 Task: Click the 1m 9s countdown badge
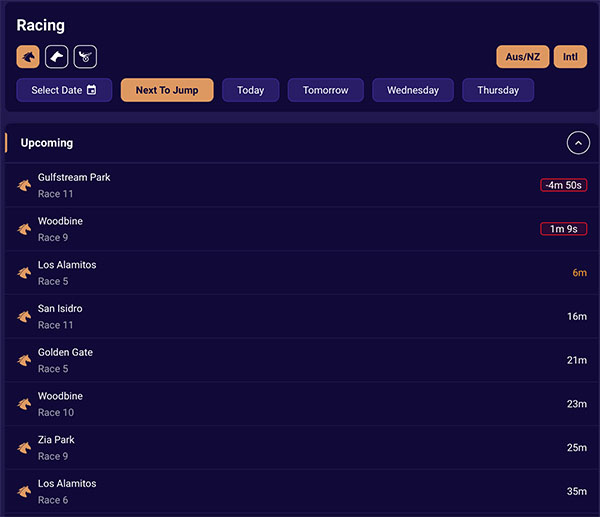(x=563, y=229)
